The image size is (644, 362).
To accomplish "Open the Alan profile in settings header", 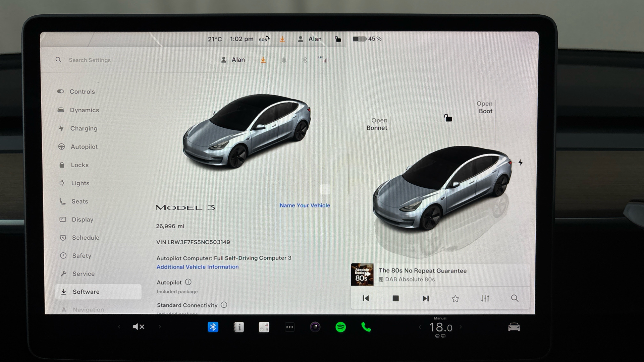I will point(233,60).
